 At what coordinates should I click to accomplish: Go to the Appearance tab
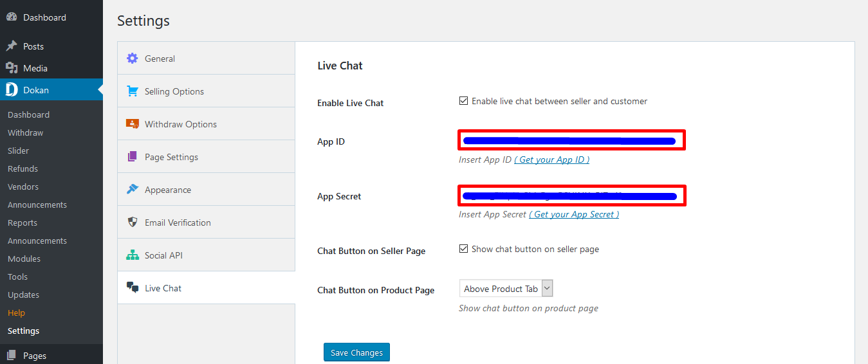click(206, 190)
